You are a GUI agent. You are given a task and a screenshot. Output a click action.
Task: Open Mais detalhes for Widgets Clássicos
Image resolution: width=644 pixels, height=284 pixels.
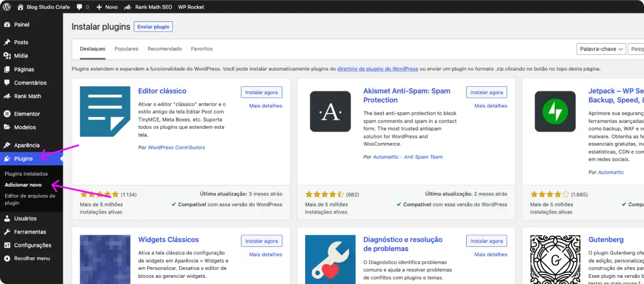pos(266,254)
